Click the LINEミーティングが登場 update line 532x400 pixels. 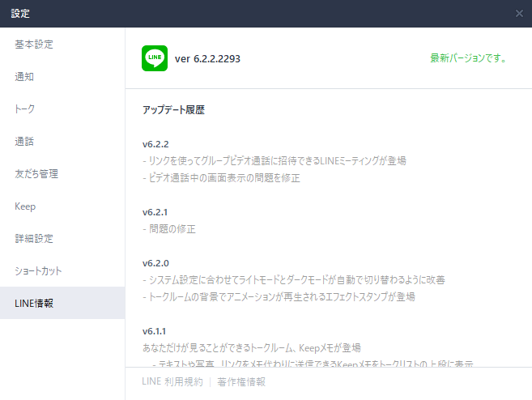tap(275, 161)
